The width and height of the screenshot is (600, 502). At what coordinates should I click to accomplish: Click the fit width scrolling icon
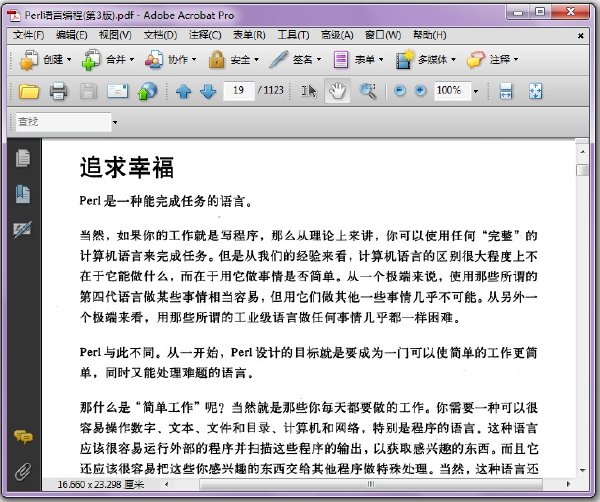(506, 91)
